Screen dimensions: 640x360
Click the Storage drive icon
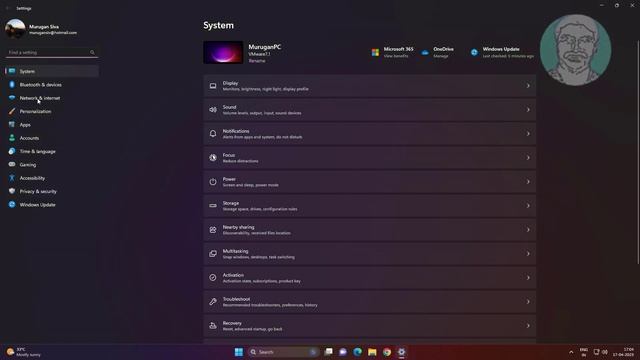coord(213,206)
